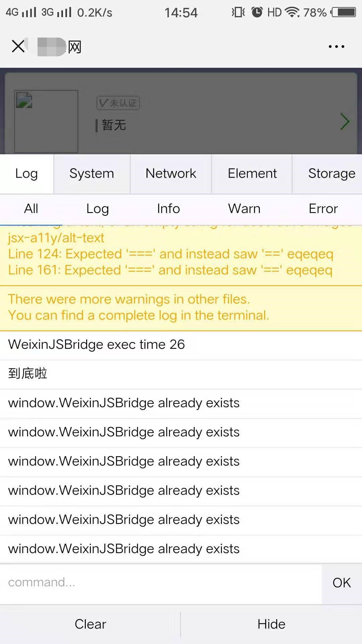The width and height of the screenshot is (362, 644).
Task: Filter logs by Log level
Action: click(98, 209)
